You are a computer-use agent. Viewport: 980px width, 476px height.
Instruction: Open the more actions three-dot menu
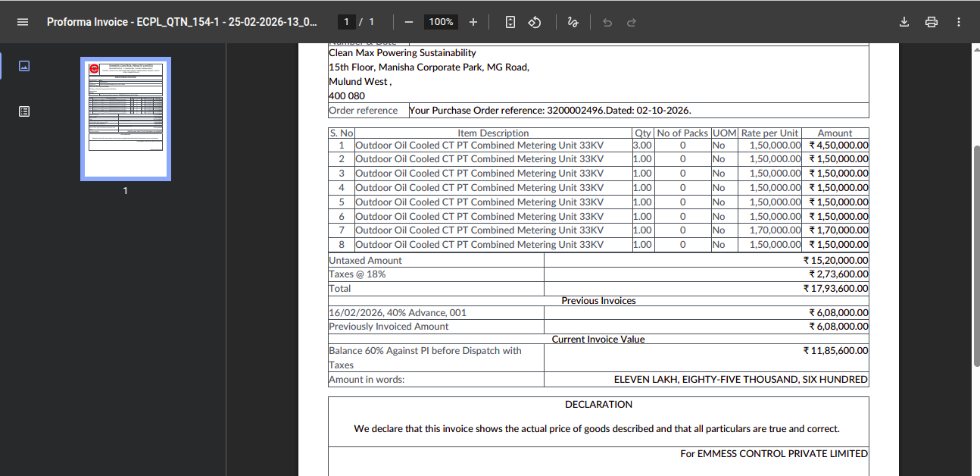pos(959,22)
